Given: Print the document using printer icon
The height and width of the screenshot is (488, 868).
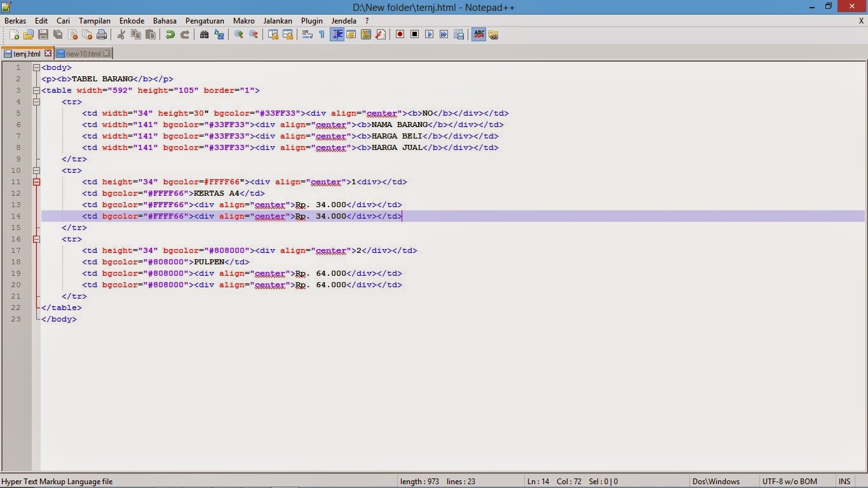Looking at the screenshot, I should (x=102, y=34).
